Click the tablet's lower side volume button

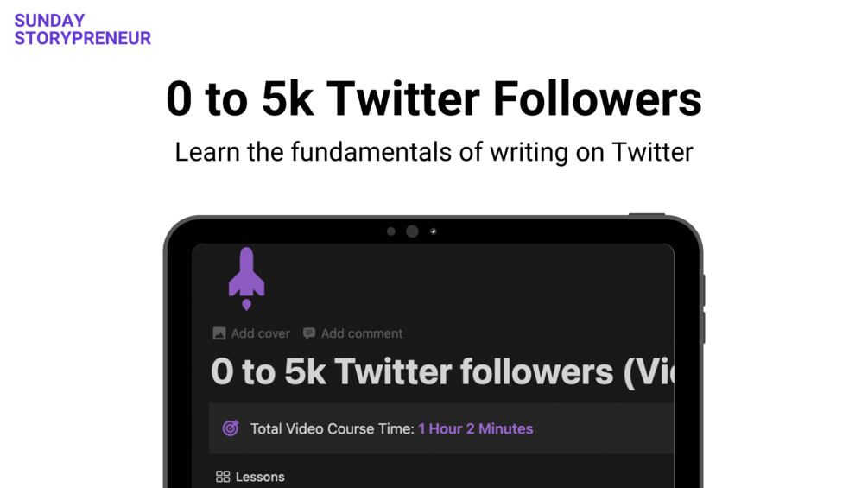coord(704,327)
